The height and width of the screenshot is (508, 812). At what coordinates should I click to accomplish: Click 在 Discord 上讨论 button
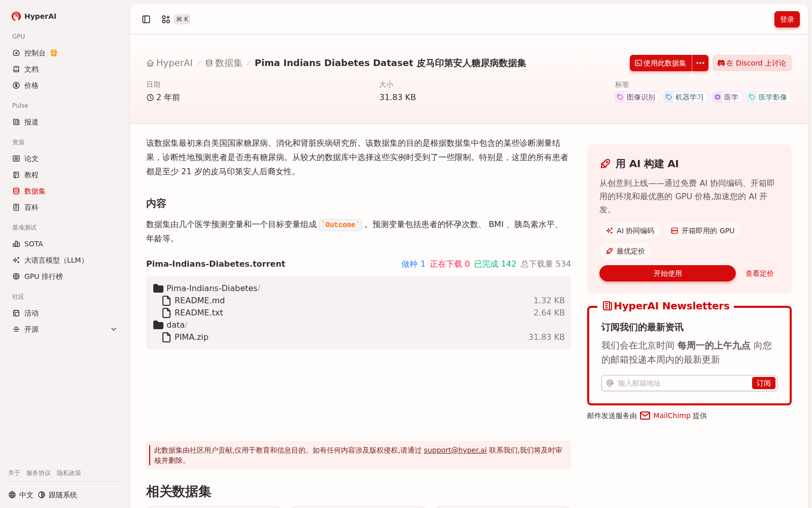coord(752,63)
